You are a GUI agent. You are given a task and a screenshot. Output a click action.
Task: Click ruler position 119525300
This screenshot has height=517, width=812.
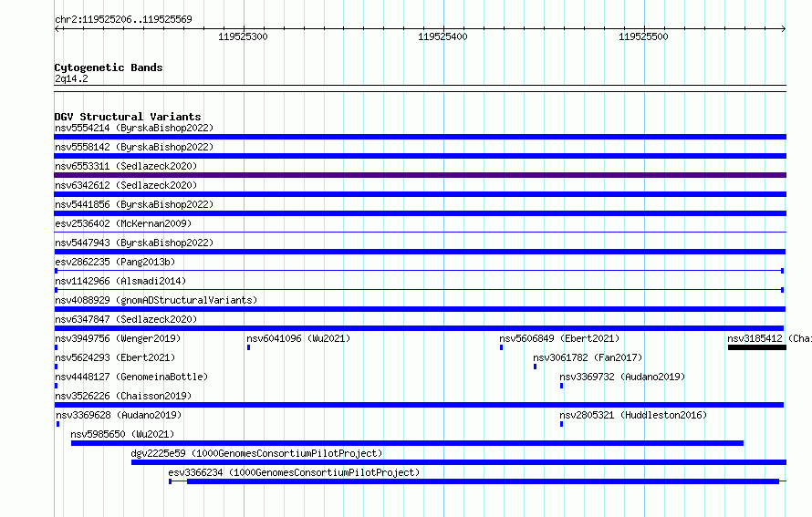[x=243, y=36]
